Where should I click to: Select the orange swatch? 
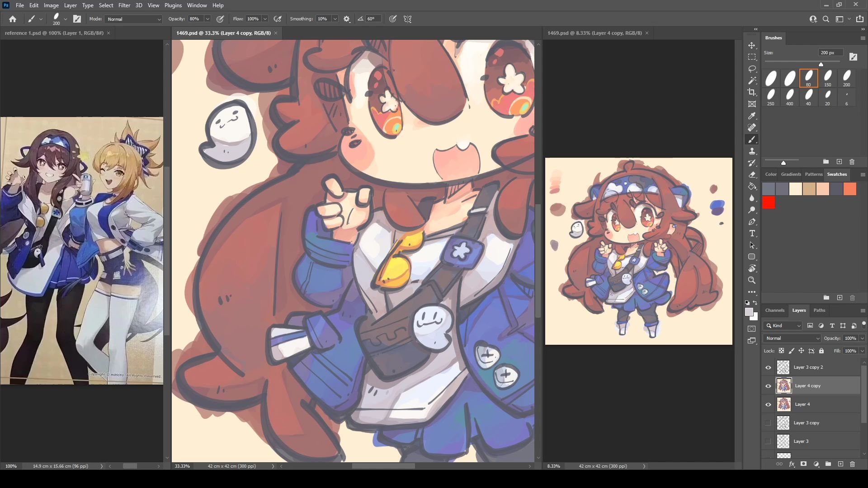(x=850, y=189)
